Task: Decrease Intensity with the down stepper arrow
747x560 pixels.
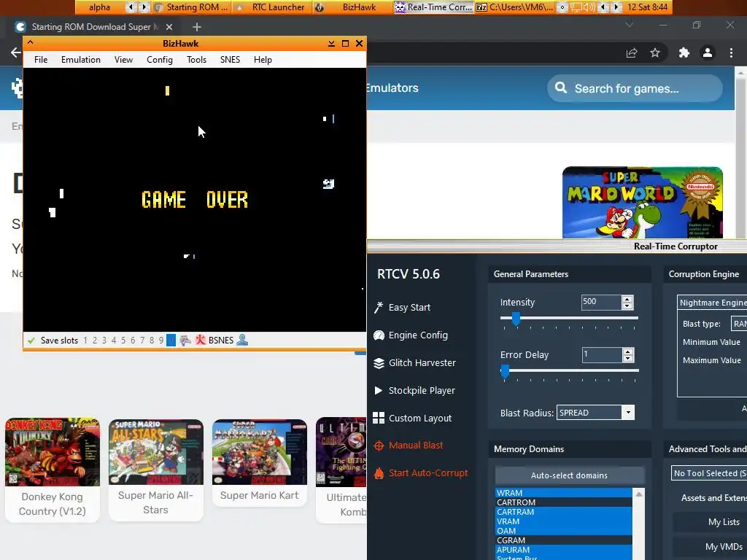Action: (x=627, y=306)
